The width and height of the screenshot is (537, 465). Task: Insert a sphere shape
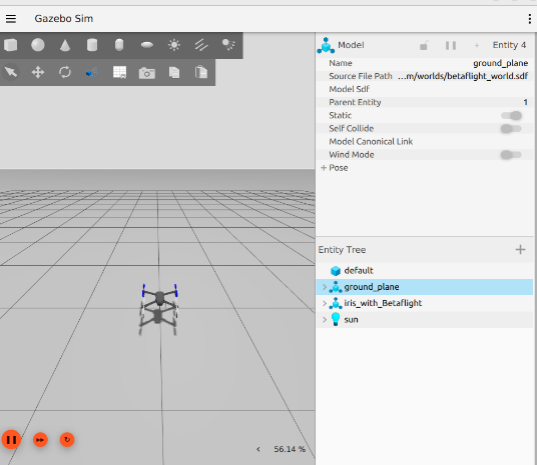click(x=38, y=45)
